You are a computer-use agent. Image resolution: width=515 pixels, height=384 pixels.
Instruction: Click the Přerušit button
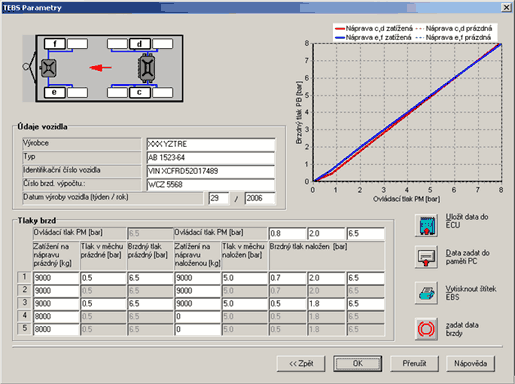click(414, 363)
